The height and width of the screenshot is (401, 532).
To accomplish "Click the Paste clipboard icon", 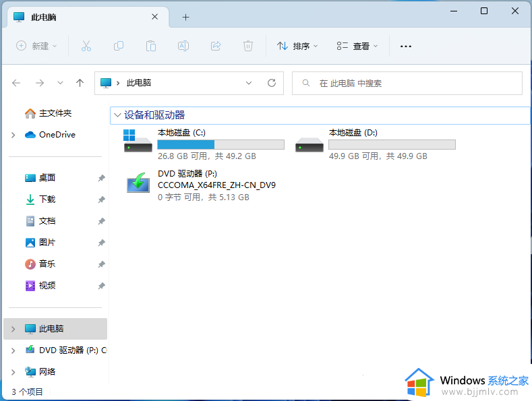I will (150, 46).
